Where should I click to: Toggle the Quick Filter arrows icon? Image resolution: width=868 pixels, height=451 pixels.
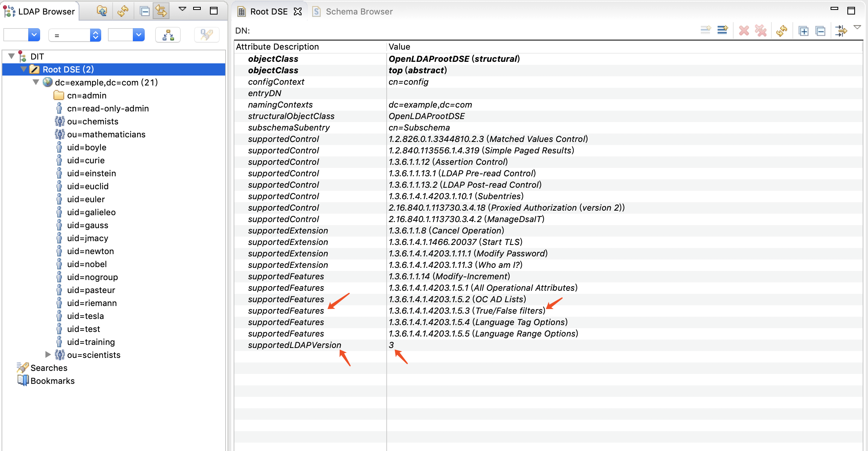click(841, 31)
